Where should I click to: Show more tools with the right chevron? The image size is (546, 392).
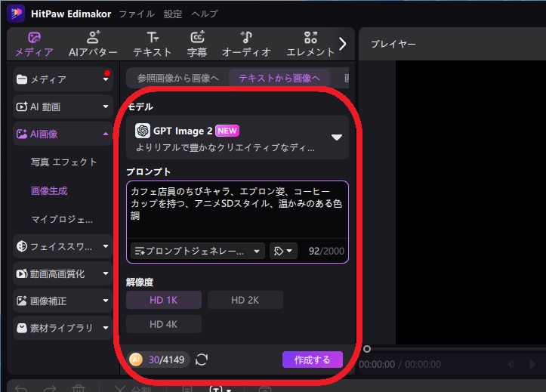point(343,44)
